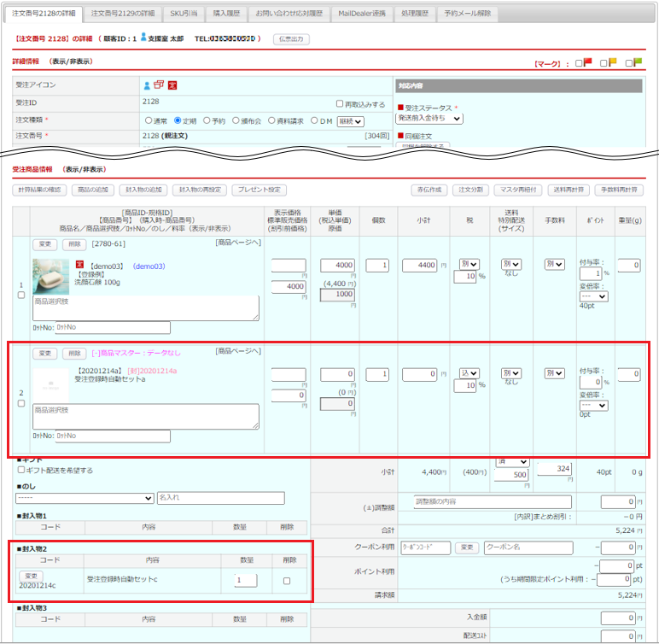Enable ギフト配送を希望する checkbox
Image resolution: width=659 pixels, height=644 pixels.
(21, 470)
